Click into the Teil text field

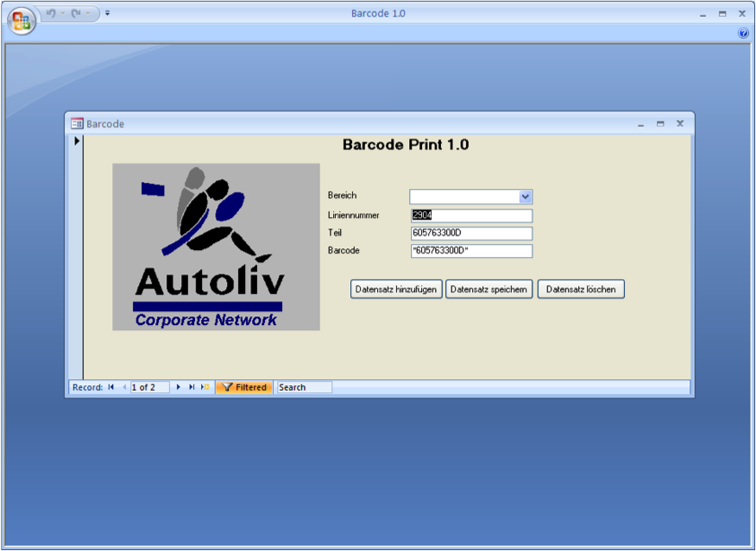pos(471,234)
